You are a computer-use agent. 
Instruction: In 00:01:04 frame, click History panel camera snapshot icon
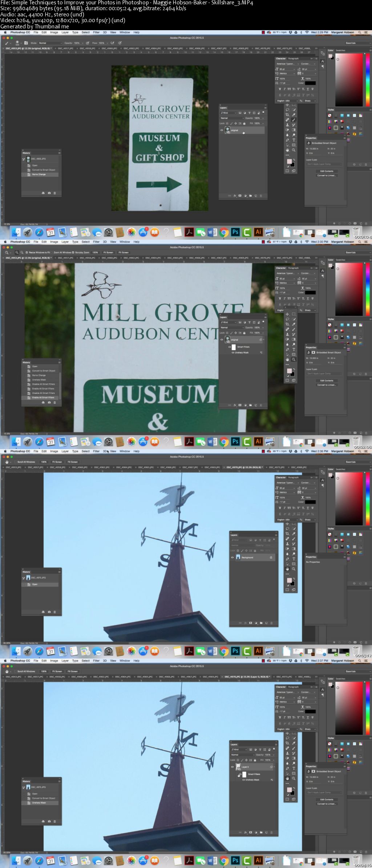(x=49, y=193)
